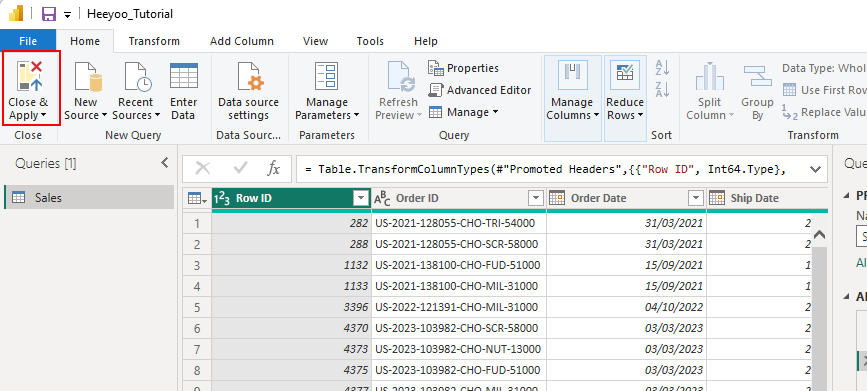Image resolution: width=867 pixels, height=391 pixels.
Task: Switch to the Home tab
Action: click(x=85, y=41)
